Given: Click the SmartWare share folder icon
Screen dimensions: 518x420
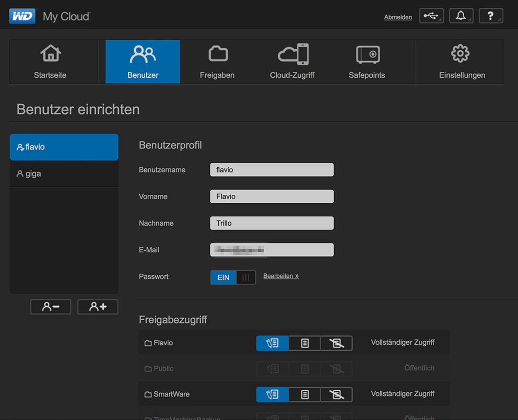Looking at the screenshot, I should [x=148, y=394].
